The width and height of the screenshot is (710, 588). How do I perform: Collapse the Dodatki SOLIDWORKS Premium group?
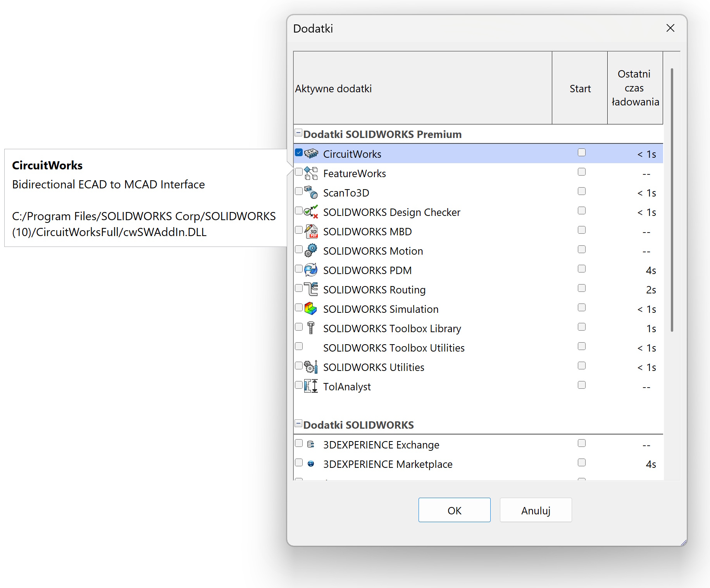(298, 133)
